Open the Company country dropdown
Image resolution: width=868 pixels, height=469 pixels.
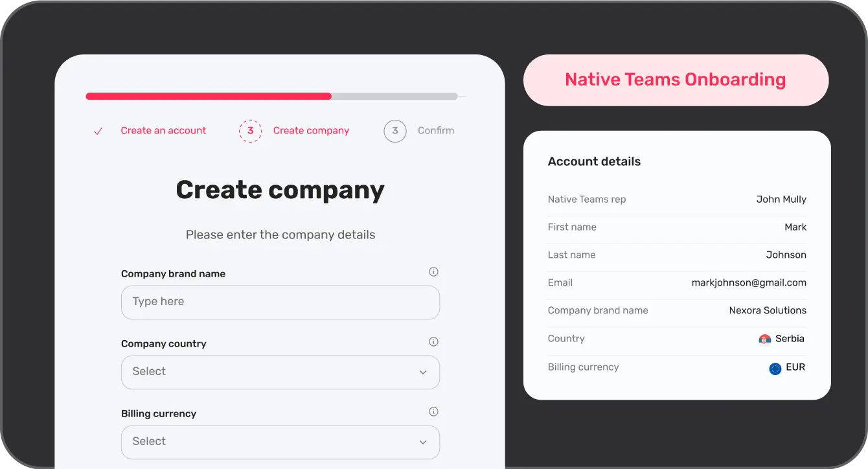click(280, 372)
